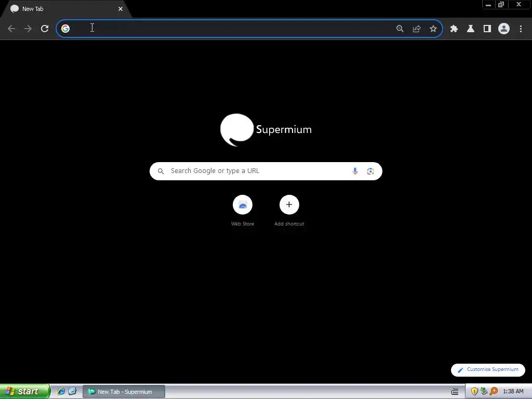Search by image with lens icon
The width and height of the screenshot is (532, 399).
click(370, 171)
